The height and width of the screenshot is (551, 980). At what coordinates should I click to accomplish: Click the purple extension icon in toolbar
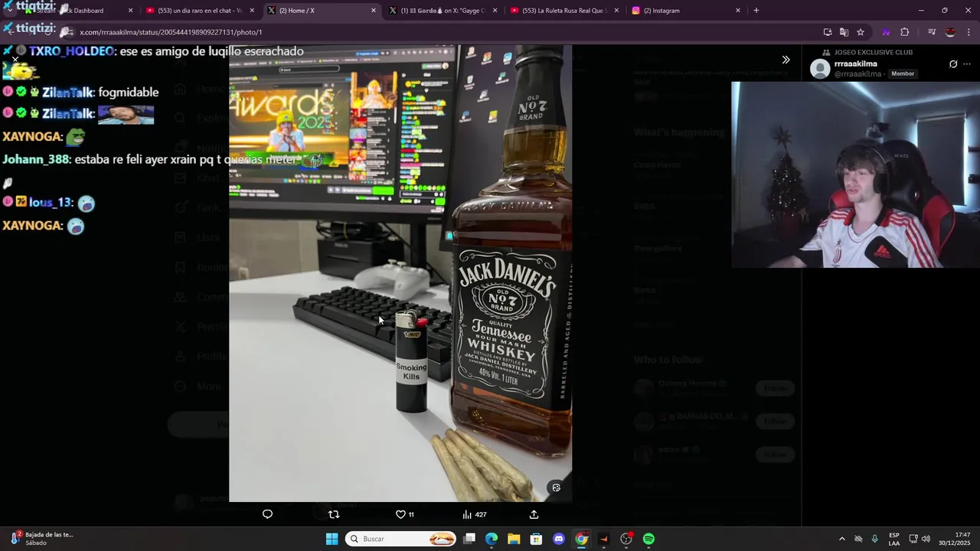[886, 32]
